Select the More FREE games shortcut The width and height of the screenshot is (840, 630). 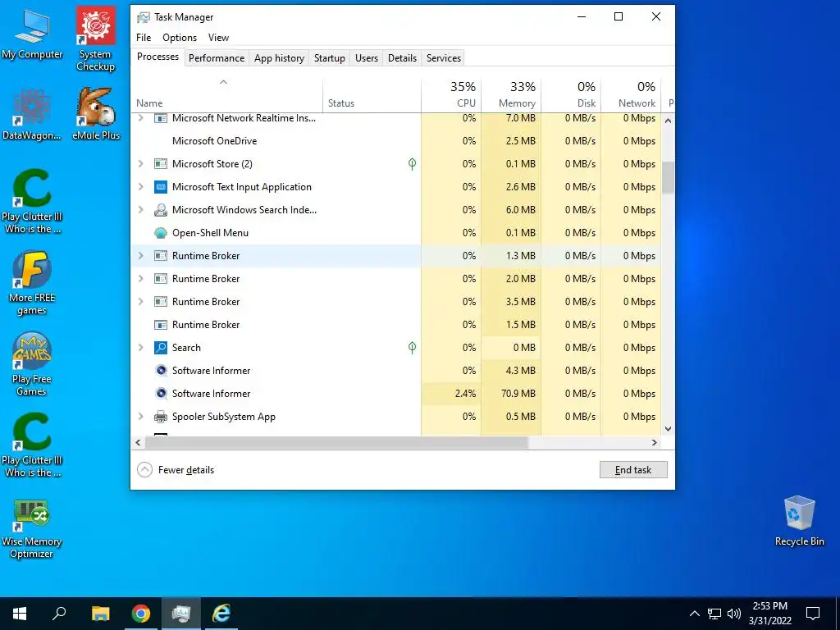[32, 283]
